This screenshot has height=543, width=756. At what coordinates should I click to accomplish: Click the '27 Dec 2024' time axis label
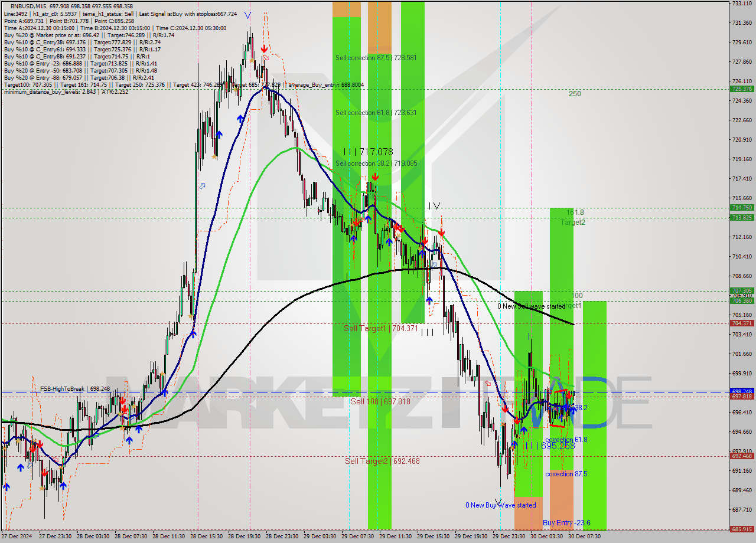(17, 537)
